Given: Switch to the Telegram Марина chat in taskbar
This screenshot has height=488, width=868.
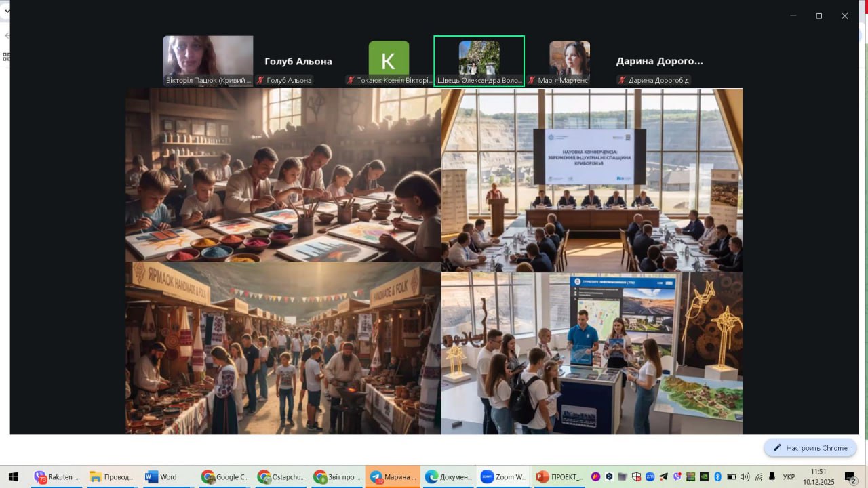Looking at the screenshot, I should click(393, 476).
